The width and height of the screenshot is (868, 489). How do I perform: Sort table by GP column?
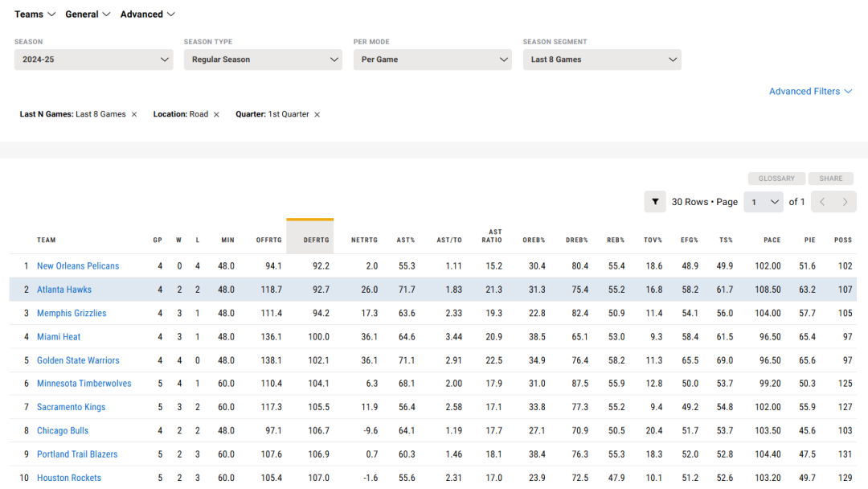point(158,240)
